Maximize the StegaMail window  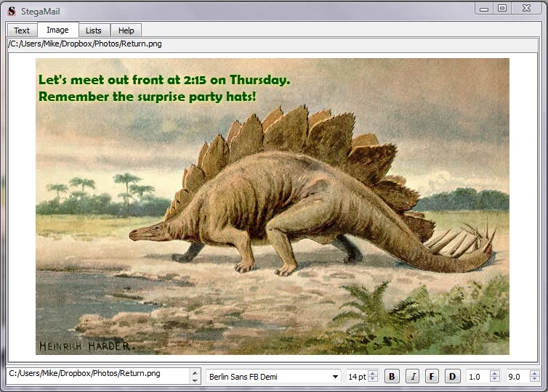502,9
